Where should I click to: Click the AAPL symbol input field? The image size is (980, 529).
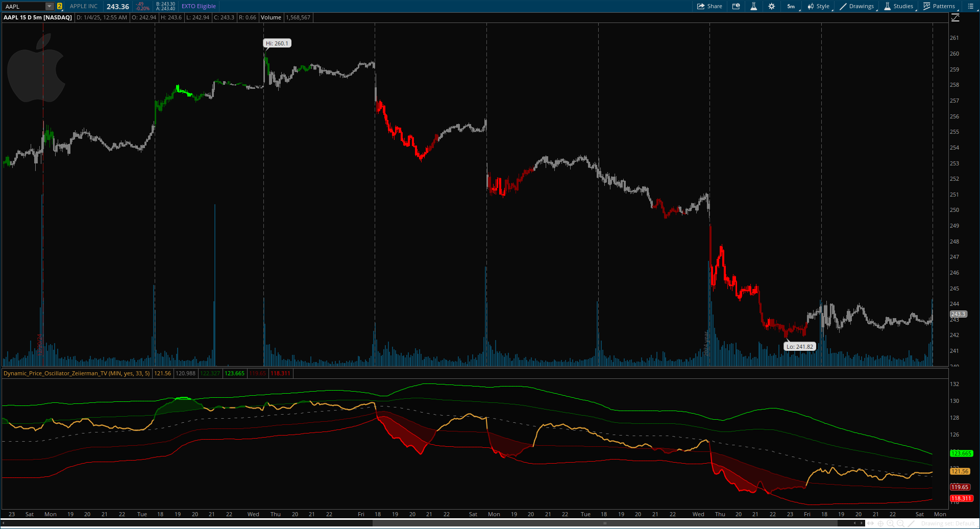24,6
